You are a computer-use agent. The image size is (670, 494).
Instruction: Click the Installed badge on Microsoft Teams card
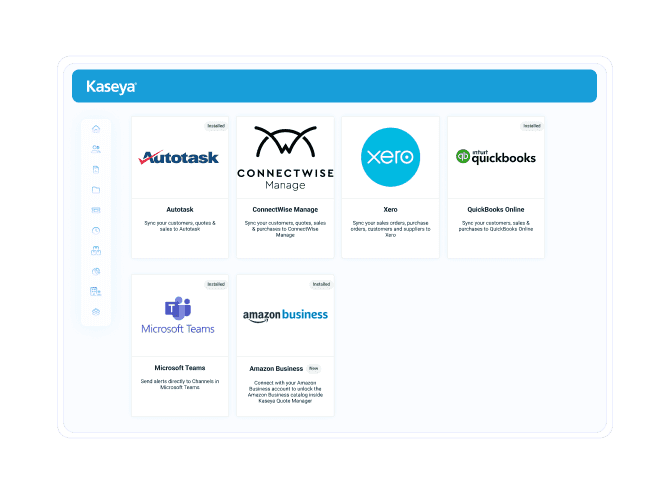(216, 284)
